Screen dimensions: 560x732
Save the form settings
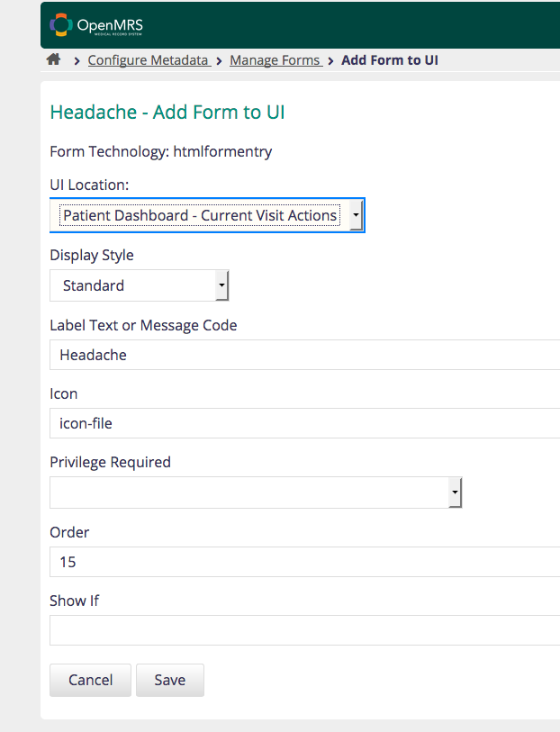(x=169, y=680)
